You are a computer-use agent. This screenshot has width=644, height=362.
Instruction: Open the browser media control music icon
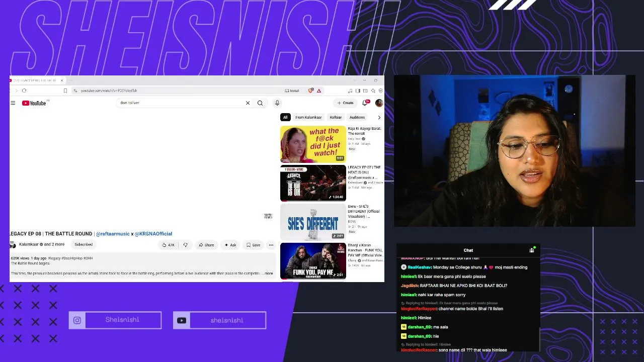350,90
